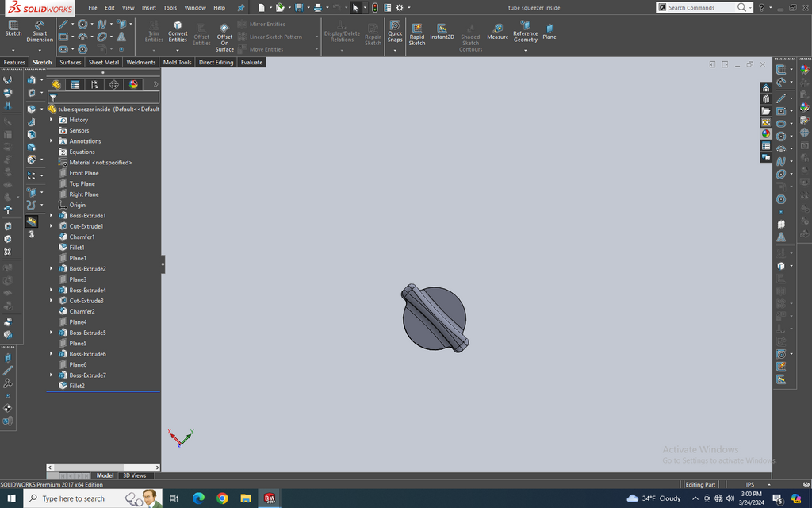The image size is (812, 508).
Task: Toggle the Instant2D tool
Action: pos(442,32)
